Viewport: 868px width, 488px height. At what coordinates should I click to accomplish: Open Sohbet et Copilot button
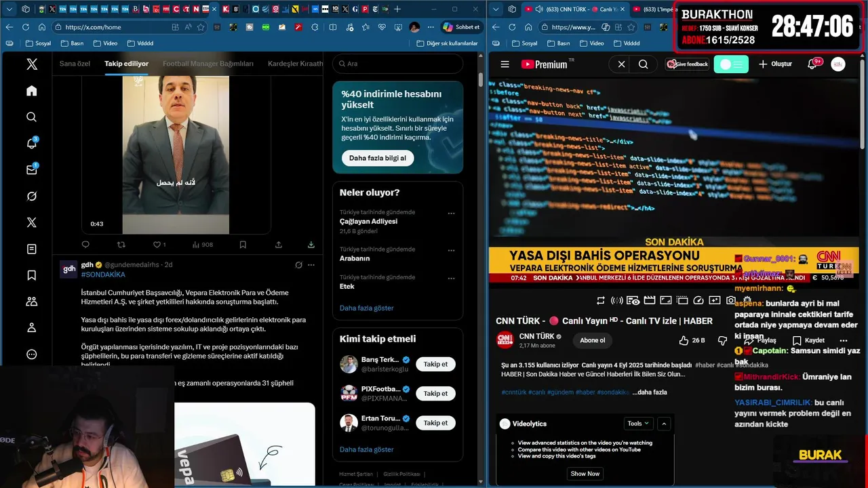coord(461,27)
